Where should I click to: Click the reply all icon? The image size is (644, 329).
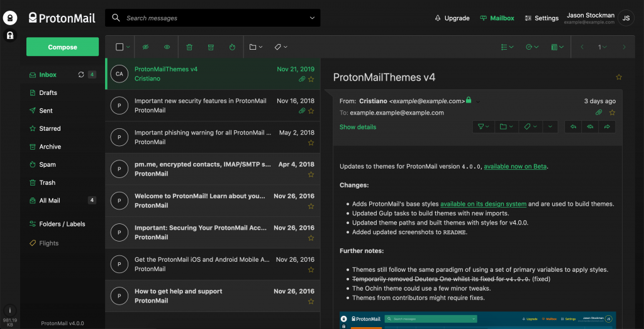590,127
